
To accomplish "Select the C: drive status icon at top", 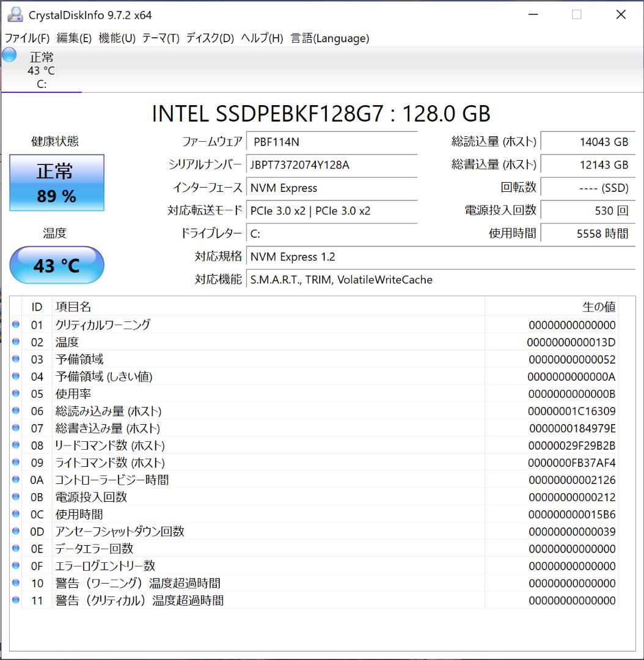I will click(x=9, y=56).
